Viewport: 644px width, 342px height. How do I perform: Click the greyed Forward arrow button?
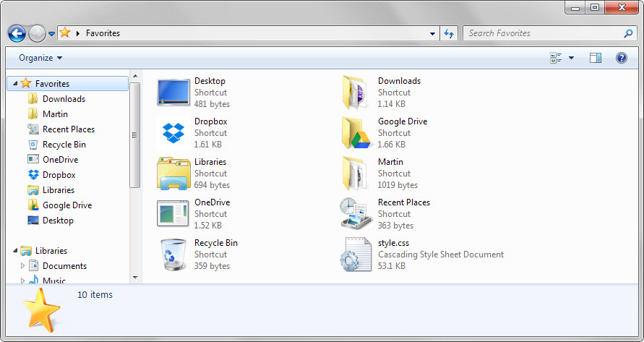[38, 33]
